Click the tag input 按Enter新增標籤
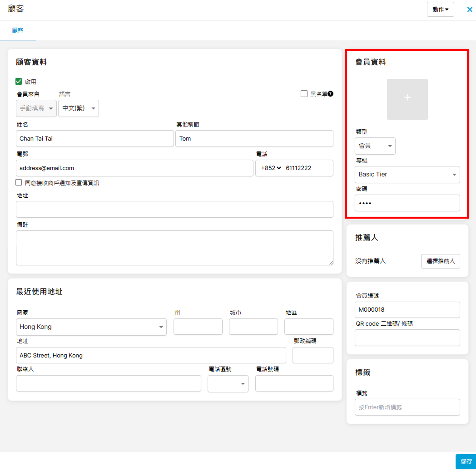The image size is (476, 470). (407, 407)
